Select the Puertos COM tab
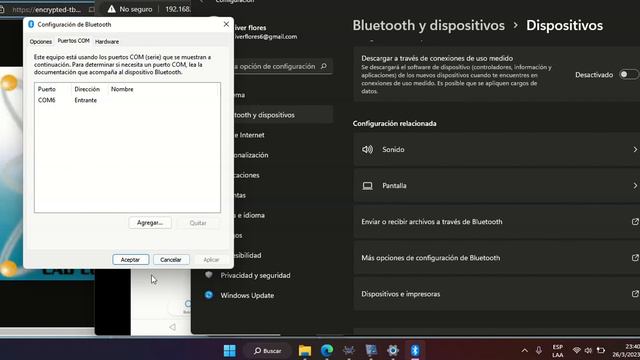Image resolution: width=640 pixels, height=360 pixels. [x=73, y=41]
